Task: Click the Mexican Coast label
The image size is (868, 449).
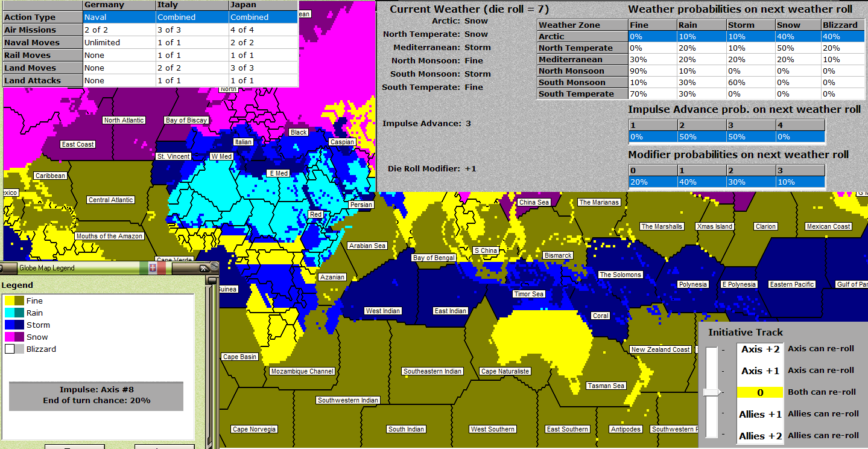Action: tap(828, 226)
